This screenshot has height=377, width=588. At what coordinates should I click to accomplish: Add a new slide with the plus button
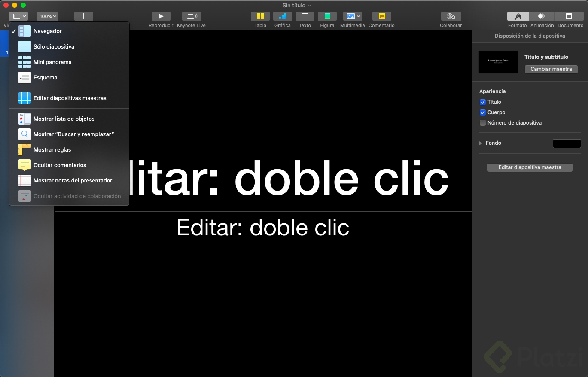click(x=84, y=16)
